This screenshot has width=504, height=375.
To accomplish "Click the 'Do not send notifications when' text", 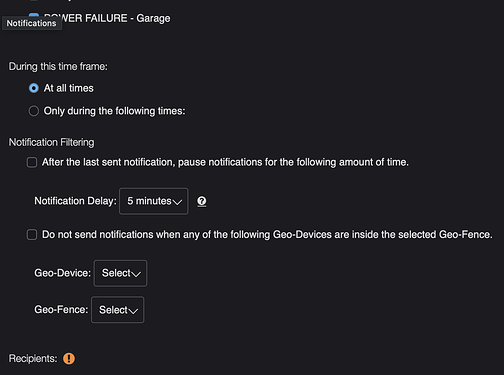I will coord(111,235).
